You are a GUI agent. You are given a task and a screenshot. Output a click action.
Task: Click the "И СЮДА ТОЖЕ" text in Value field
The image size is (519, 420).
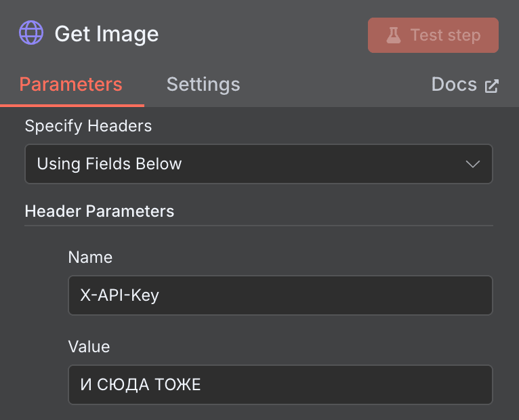pyautogui.click(x=140, y=385)
